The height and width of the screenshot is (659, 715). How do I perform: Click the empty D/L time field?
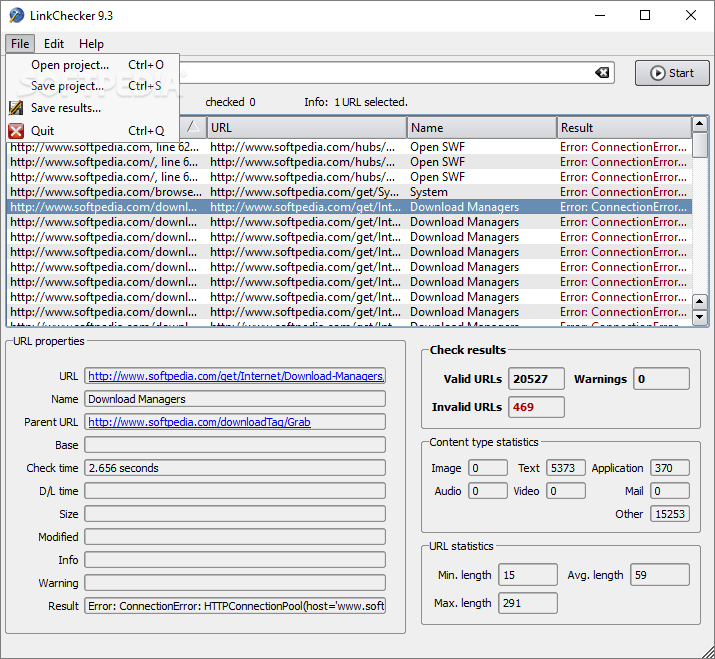pyautogui.click(x=235, y=491)
